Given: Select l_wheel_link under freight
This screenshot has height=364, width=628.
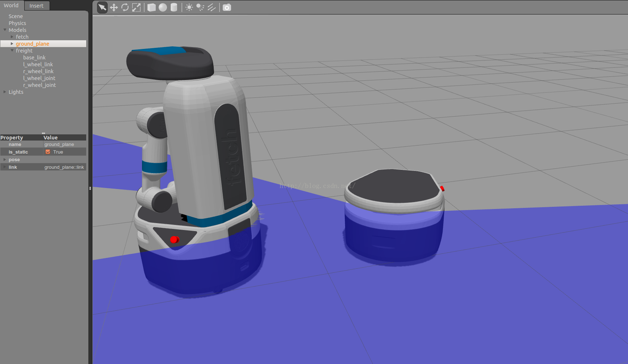Looking at the screenshot, I should click(x=38, y=64).
